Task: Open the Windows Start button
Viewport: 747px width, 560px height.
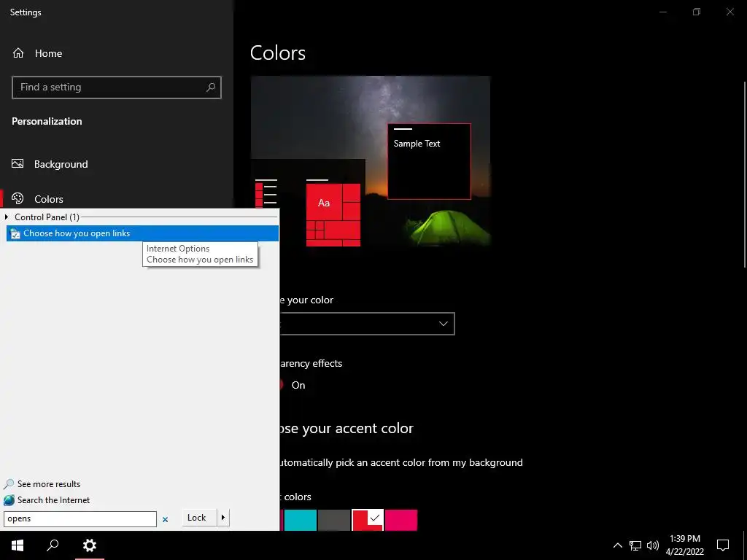Action: coord(18,545)
